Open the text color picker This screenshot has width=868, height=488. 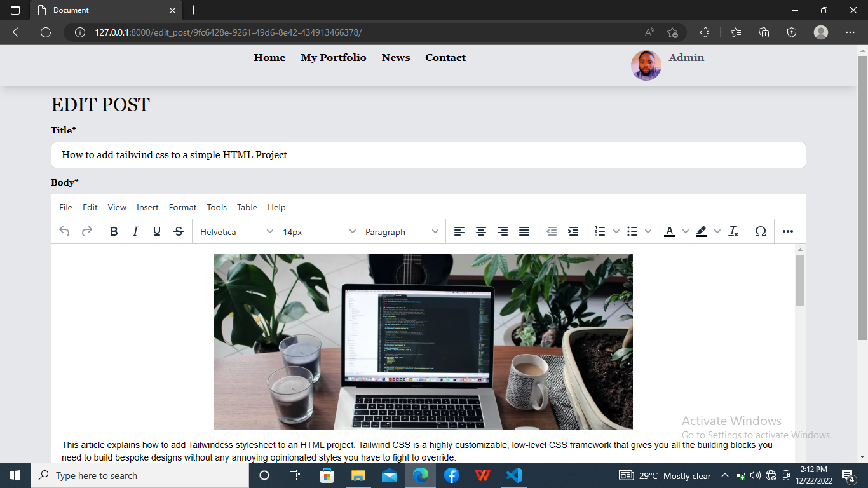point(669,231)
